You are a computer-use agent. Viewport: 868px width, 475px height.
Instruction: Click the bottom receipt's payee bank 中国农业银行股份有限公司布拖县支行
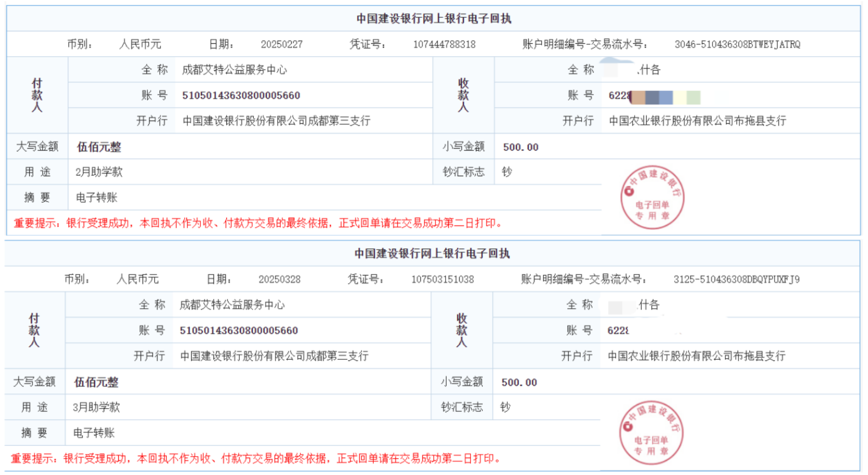click(696, 356)
